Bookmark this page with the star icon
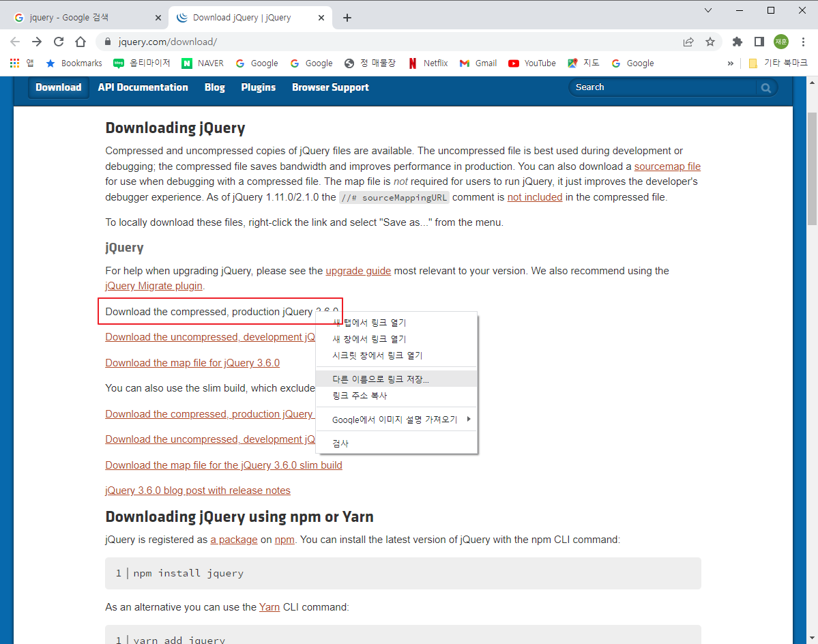This screenshot has width=818, height=644. point(710,42)
